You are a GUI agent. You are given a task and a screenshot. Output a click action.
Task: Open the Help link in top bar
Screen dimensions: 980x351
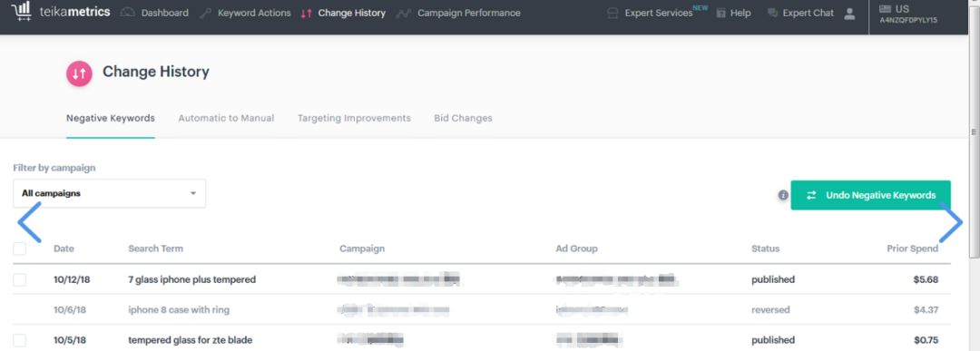[x=734, y=13]
